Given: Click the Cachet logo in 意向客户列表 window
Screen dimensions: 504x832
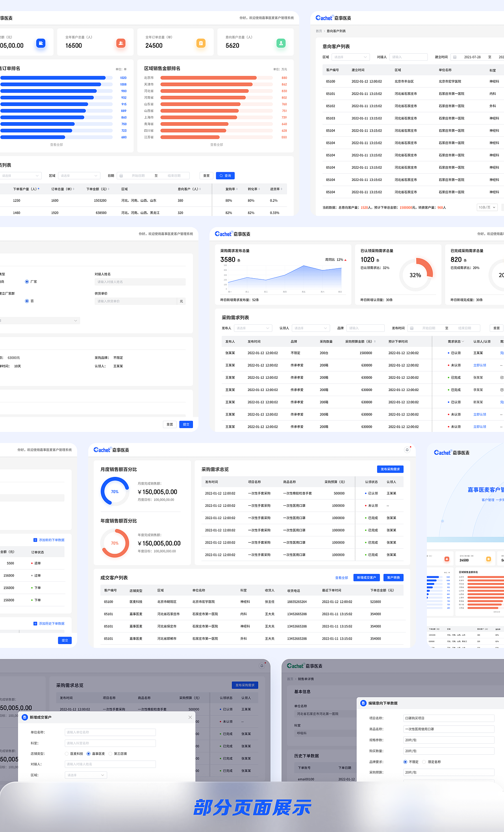Looking at the screenshot, I should pyautogui.click(x=333, y=18).
